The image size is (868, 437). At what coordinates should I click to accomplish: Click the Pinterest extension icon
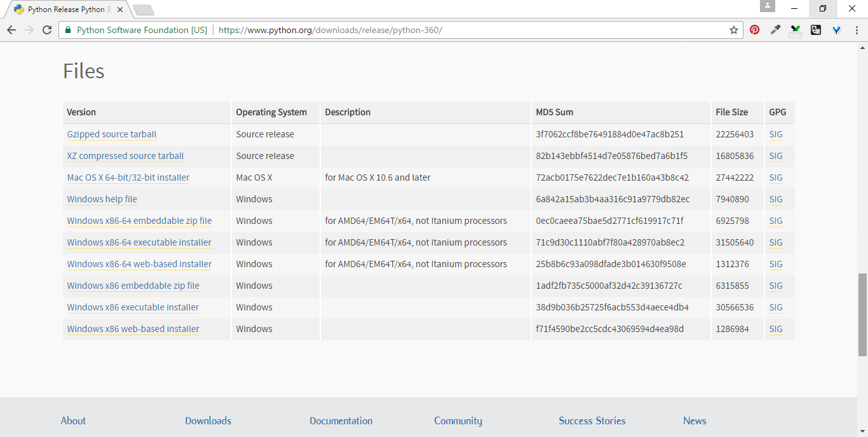(754, 30)
